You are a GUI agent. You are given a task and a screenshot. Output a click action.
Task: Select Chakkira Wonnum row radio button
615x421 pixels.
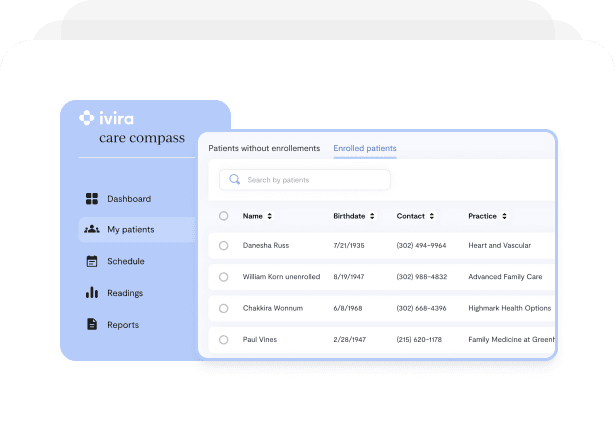click(224, 308)
